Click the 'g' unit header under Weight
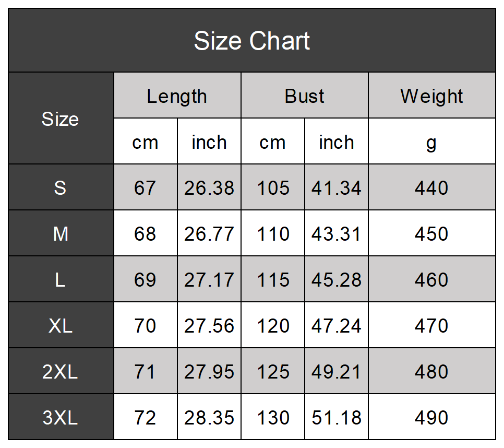504x448 pixels. click(x=431, y=142)
